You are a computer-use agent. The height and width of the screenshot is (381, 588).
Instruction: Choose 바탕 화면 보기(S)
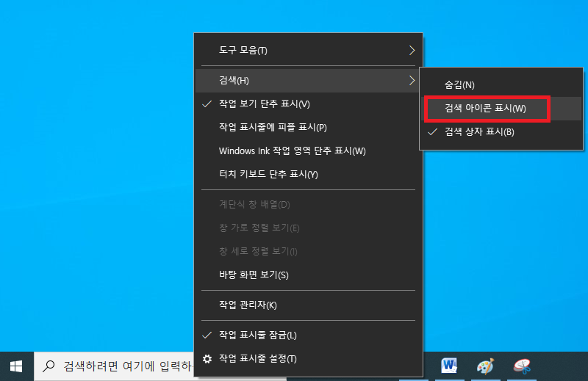pos(308,275)
